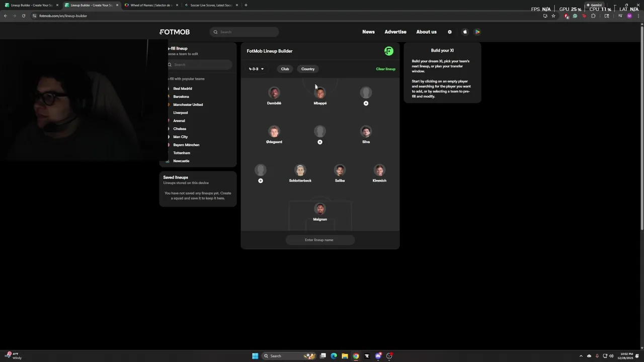
Task: Open Gemini in Chrome
Action: [x=594, y=5]
